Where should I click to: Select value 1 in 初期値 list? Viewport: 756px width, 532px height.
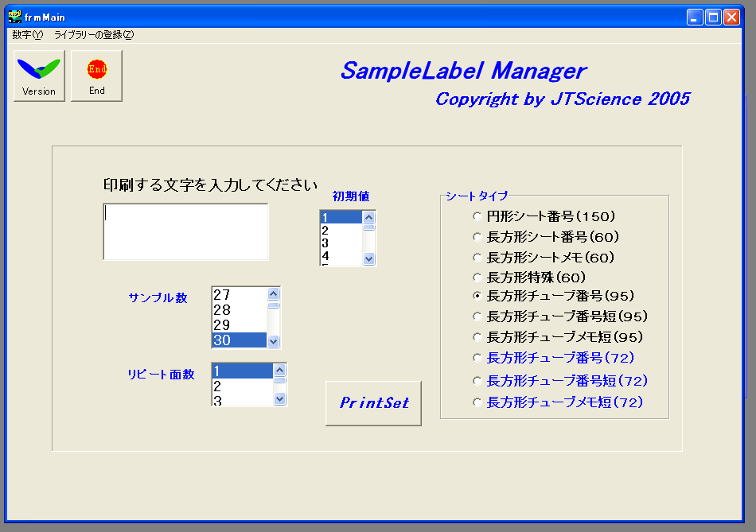(x=341, y=217)
